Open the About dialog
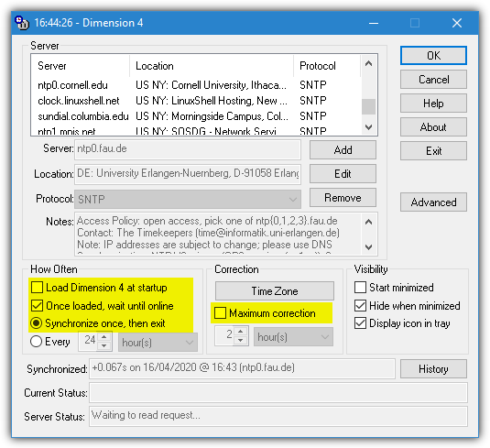The image size is (490, 448). pyautogui.click(x=433, y=127)
